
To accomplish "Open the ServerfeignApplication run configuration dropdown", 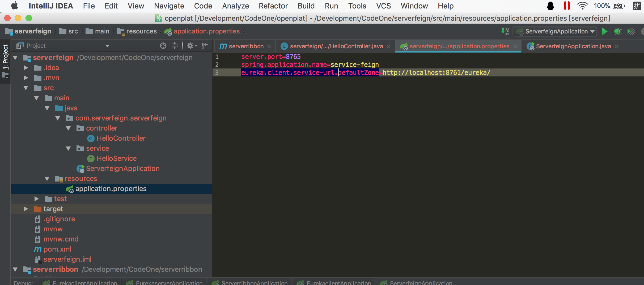I will (x=555, y=32).
